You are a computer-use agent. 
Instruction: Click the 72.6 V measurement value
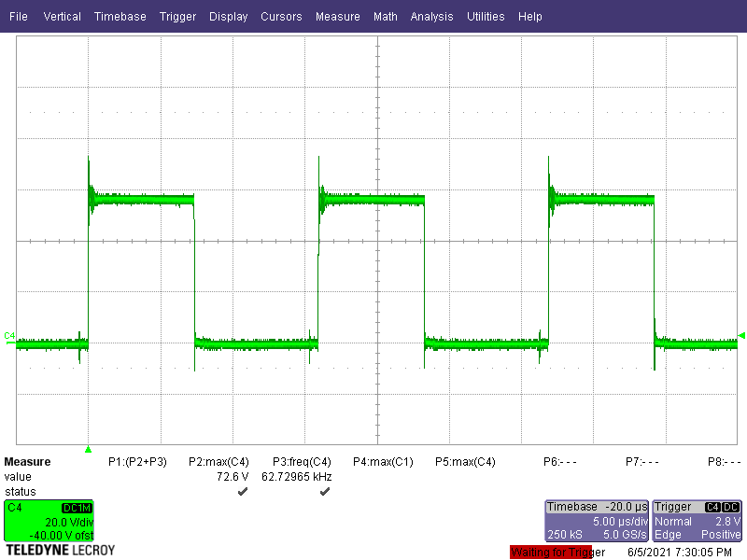pyautogui.click(x=233, y=477)
